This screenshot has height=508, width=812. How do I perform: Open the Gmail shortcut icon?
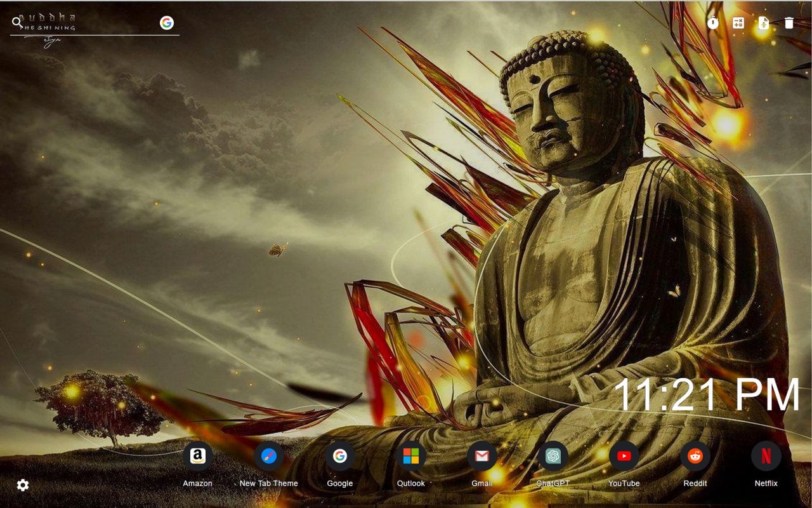482,456
